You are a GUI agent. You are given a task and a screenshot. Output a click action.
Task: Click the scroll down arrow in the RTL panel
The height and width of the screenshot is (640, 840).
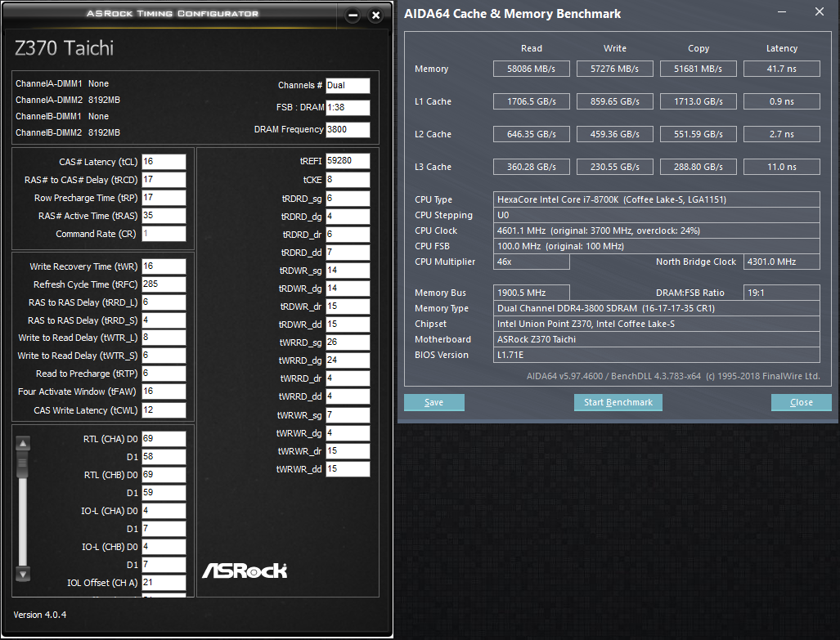23,574
